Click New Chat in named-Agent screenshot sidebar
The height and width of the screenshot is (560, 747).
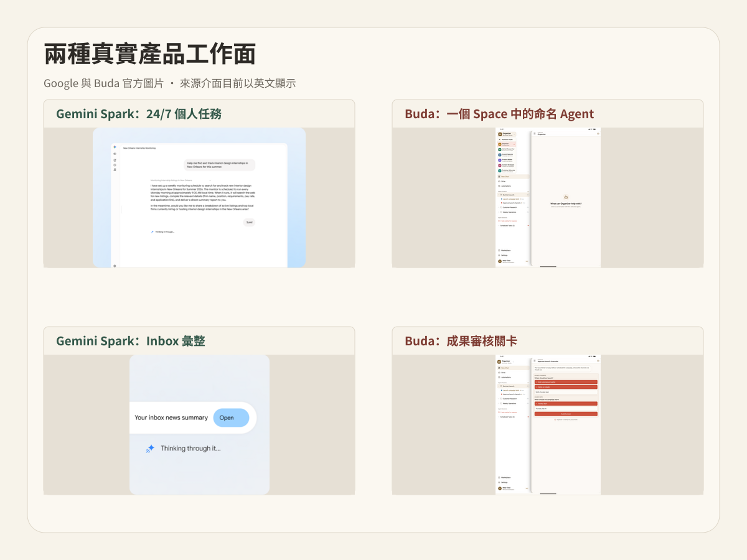(x=513, y=177)
